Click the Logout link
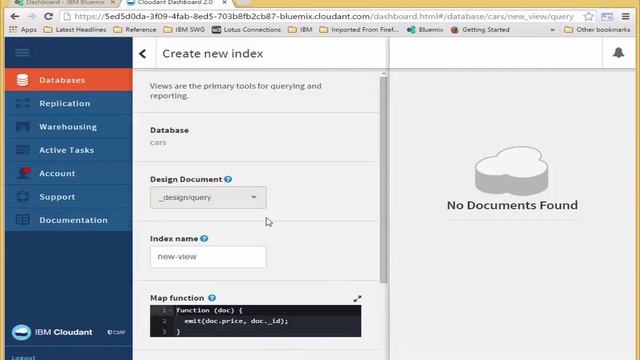Image resolution: width=640 pixels, height=360 pixels. pos(23,357)
